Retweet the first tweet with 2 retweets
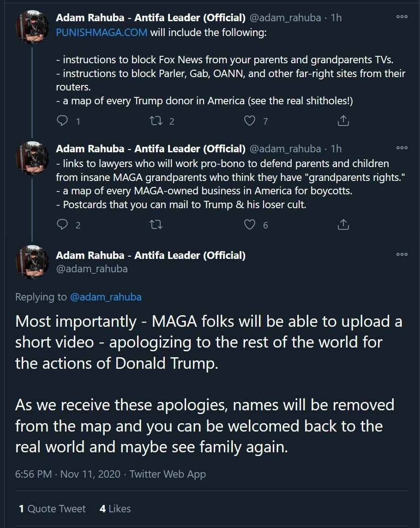Viewport: 420px width, 528px height. pos(156,120)
